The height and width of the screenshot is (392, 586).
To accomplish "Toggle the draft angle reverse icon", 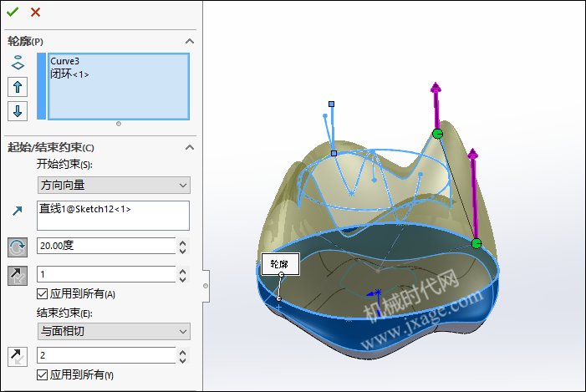I will pos(18,247).
